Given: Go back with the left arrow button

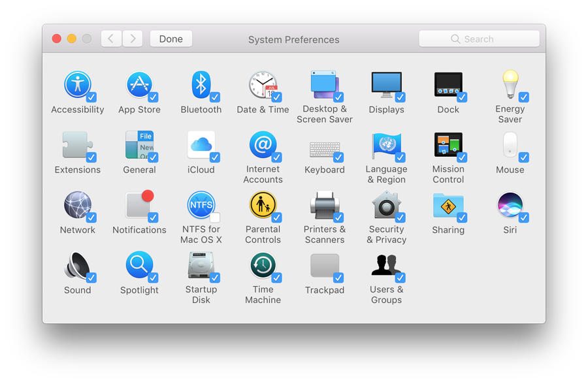Looking at the screenshot, I should click(x=111, y=39).
